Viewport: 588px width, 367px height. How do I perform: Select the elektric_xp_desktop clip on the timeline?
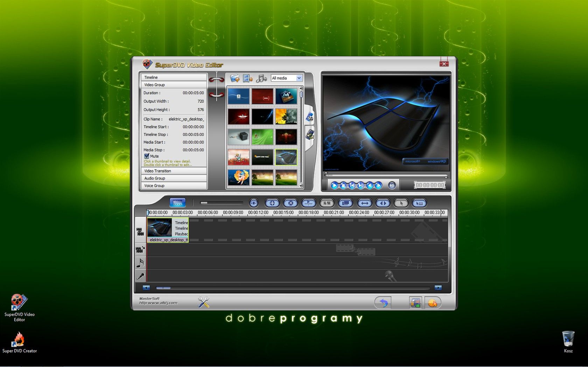pos(168,230)
